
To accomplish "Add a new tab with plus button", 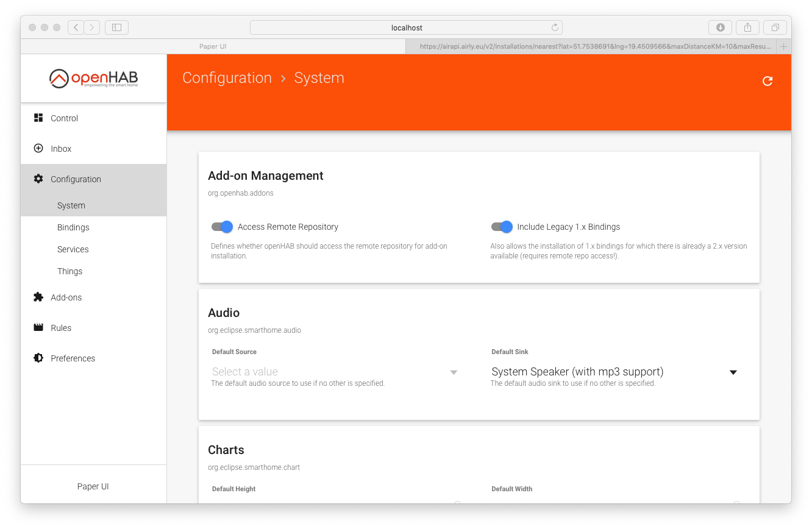I will click(x=784, y=46).
